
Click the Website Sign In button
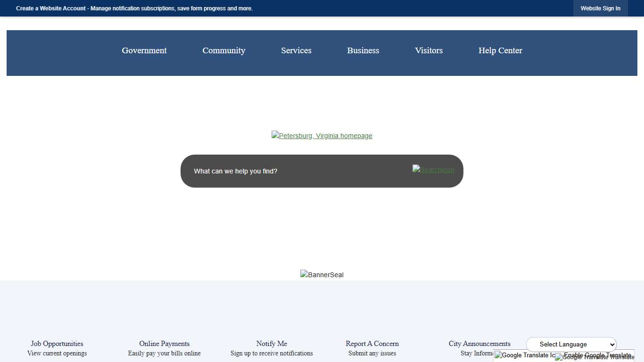(600, 8)
